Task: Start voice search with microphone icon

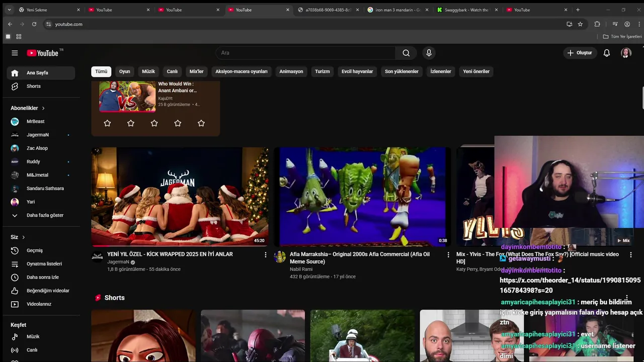Action: pos(429,53)
